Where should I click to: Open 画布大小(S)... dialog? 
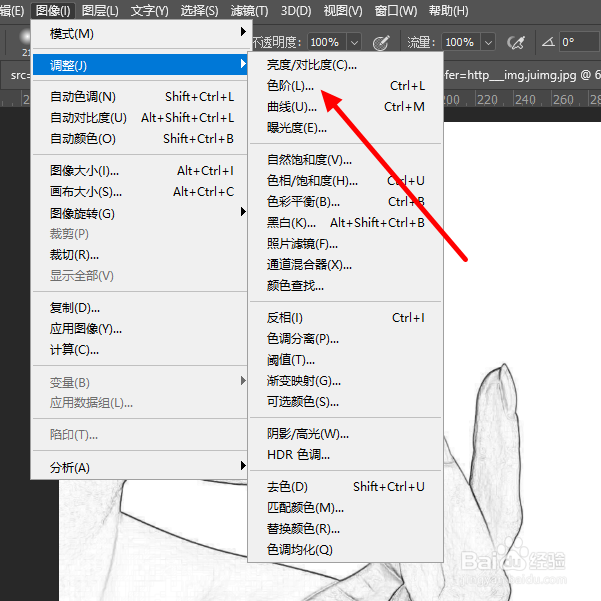(x=140, y=192)
